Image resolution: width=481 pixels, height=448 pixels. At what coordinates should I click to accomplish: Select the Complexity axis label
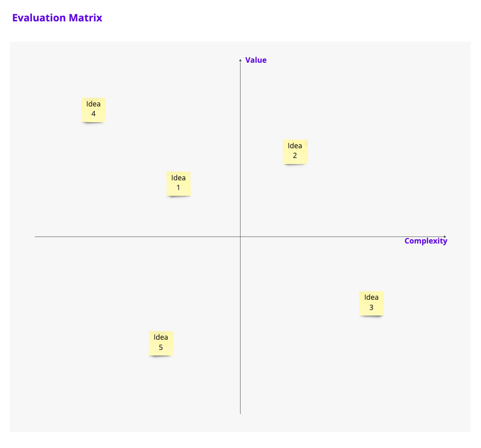click(426, 241)
